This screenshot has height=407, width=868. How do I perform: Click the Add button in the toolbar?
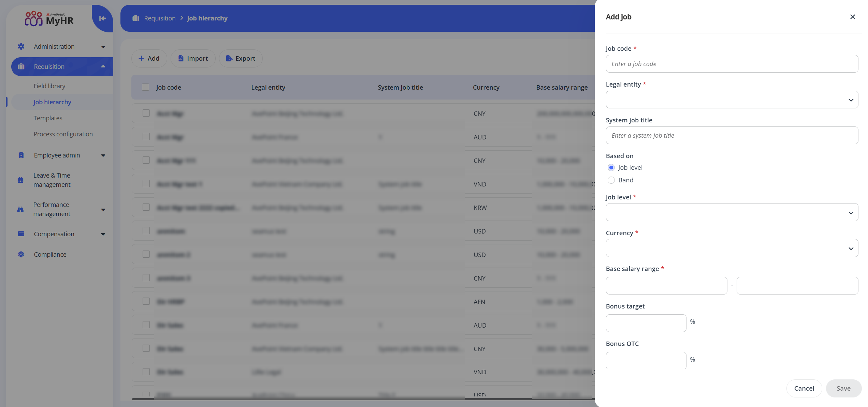point(149,58)
